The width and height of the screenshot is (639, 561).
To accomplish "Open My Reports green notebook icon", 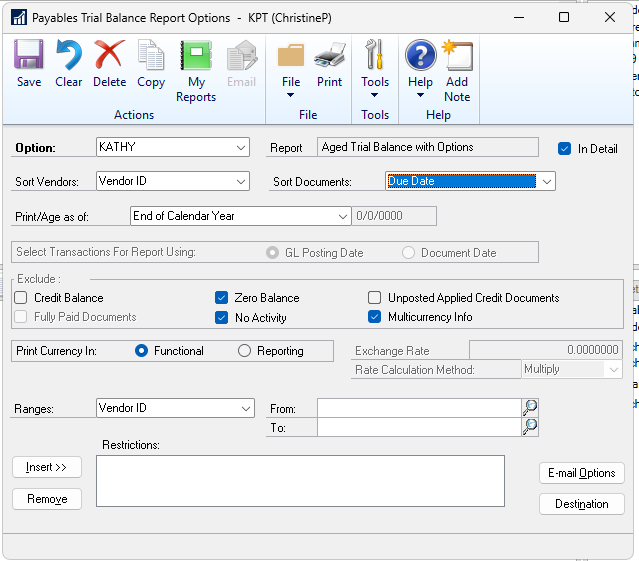I will (x=196, y=55).
